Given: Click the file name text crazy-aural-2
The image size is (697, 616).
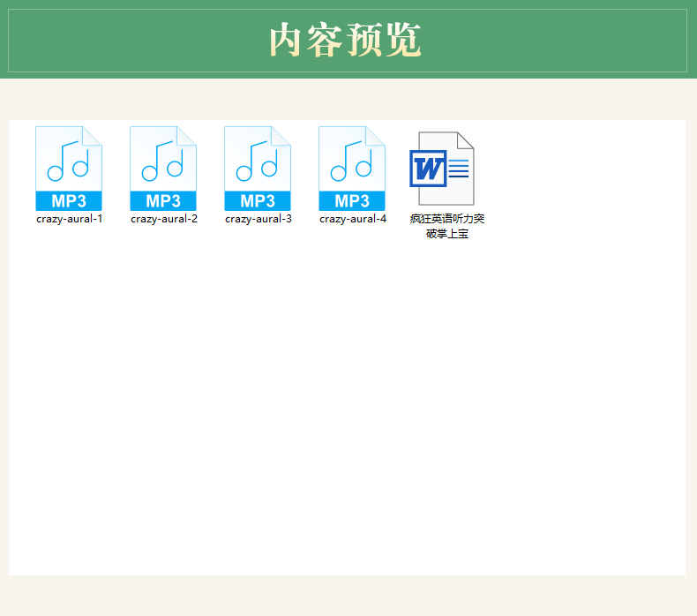Looking at the screenshot, I should [x=164, y=219].
